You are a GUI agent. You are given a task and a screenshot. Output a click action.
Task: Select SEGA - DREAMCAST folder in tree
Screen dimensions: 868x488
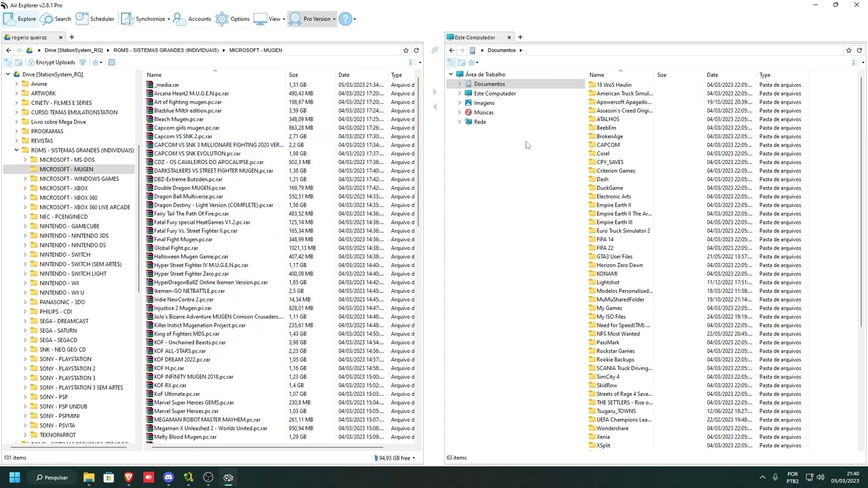64,321
